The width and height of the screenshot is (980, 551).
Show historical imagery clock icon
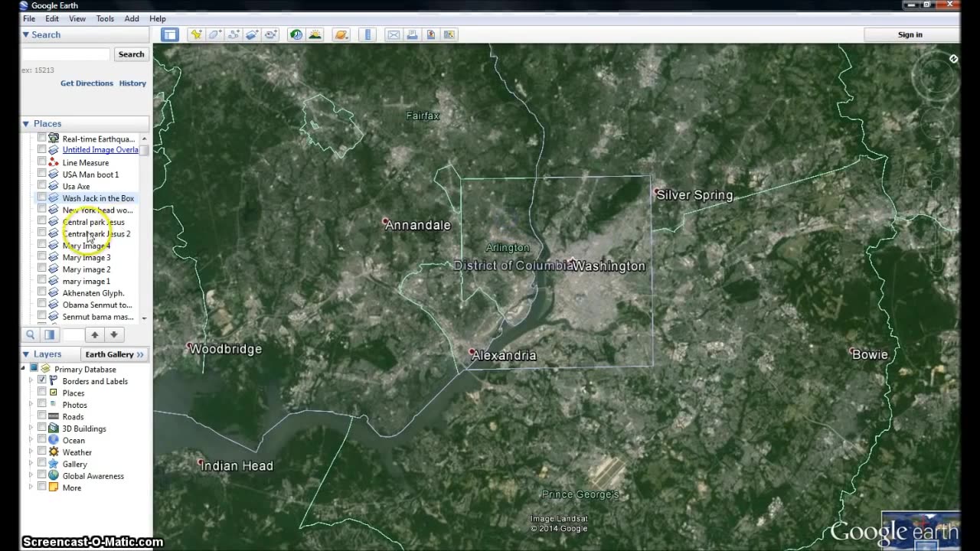tap(296, 34)
